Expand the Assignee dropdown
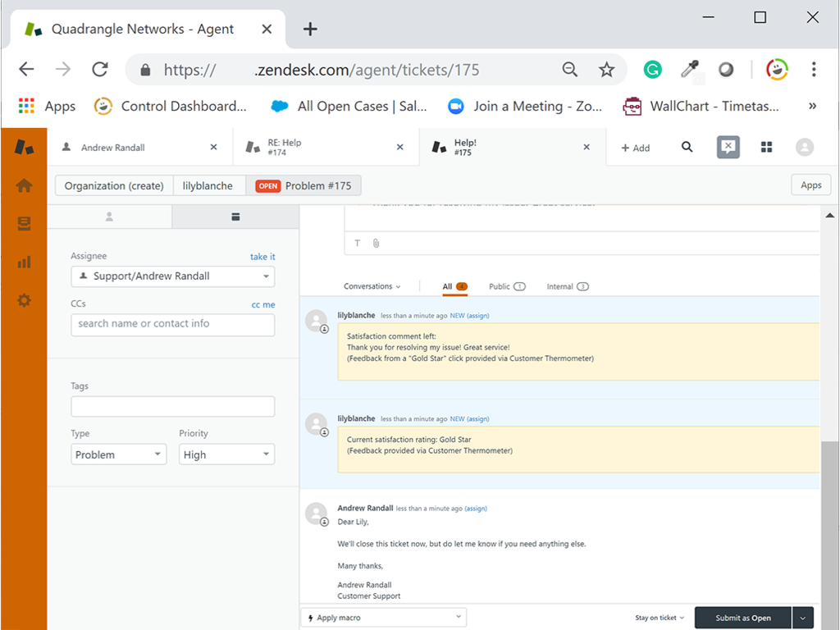Image resolution: width=840 pixels, height=630 pixels. point(172,276)
